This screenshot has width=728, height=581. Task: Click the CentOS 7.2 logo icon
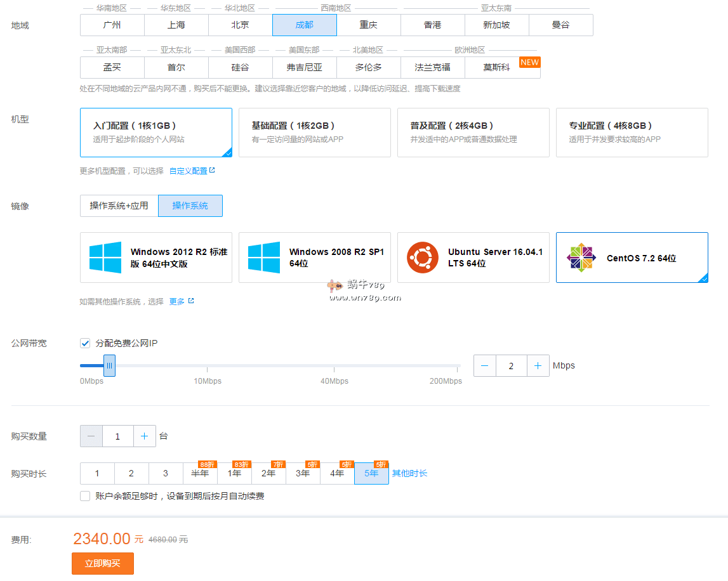tap(581, 258)
